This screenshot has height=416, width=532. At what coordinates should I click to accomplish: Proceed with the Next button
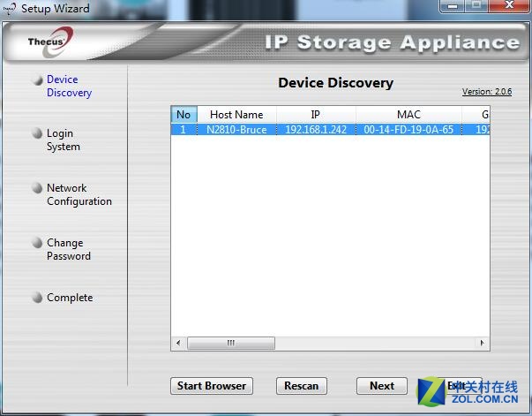pyautogui.click(x=382, y=386)
